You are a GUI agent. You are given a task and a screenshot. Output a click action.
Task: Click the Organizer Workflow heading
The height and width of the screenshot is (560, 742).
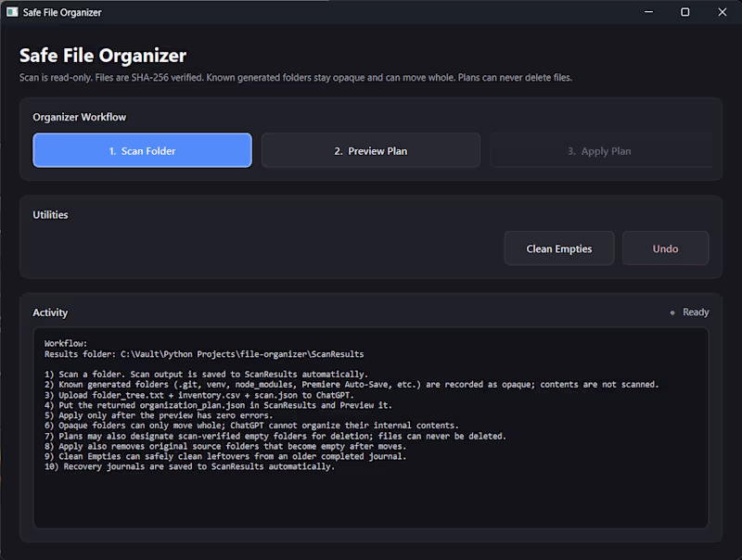point(79,117)
